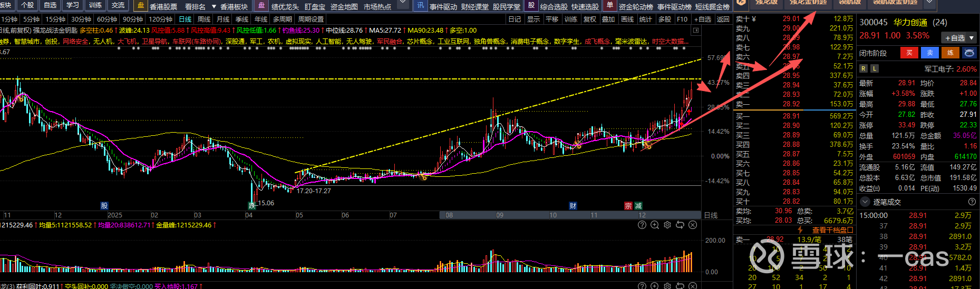Click the volume panel swap indicator icon

click(x=680, y=225)
